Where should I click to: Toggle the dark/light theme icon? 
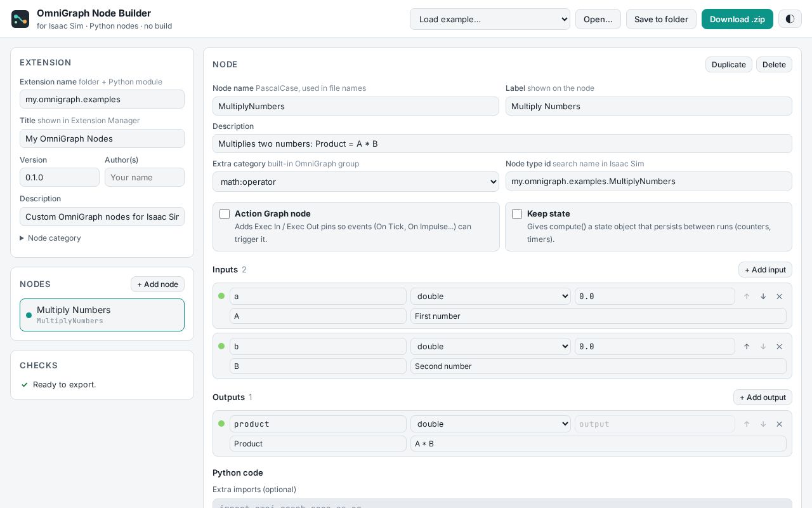point(790,19)
